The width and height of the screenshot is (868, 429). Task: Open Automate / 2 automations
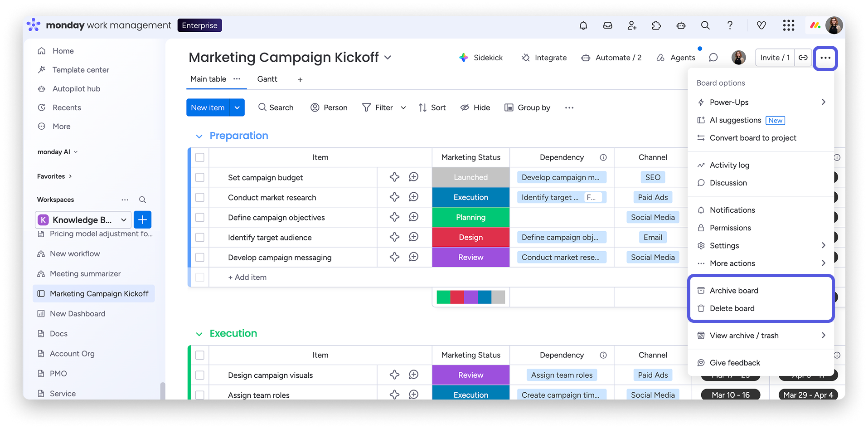pyautogui.click(x=611, y=58)
